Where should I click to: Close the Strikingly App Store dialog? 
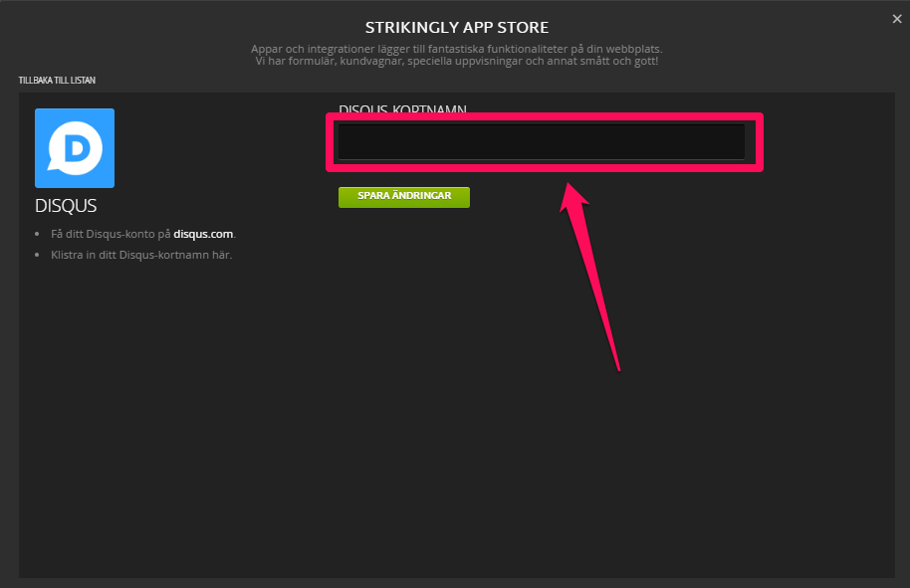pyautogui.click(x=897, y=19)
